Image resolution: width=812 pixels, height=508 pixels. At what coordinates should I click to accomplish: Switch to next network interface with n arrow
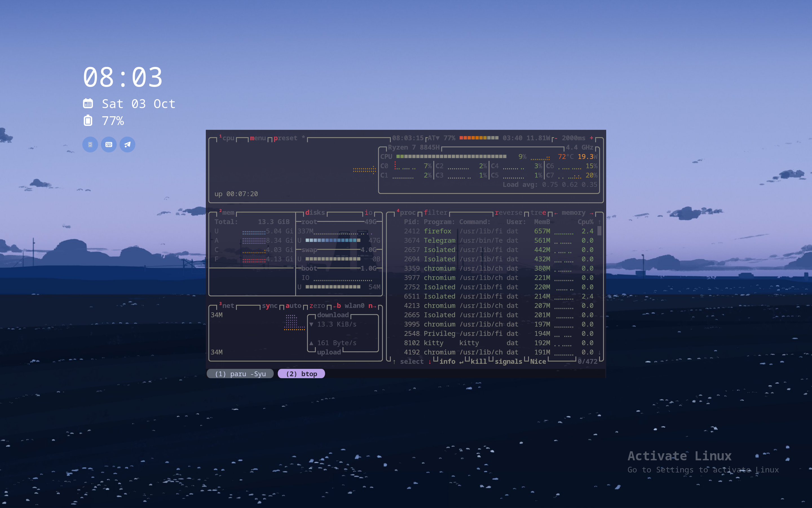[x=372, y=306]
